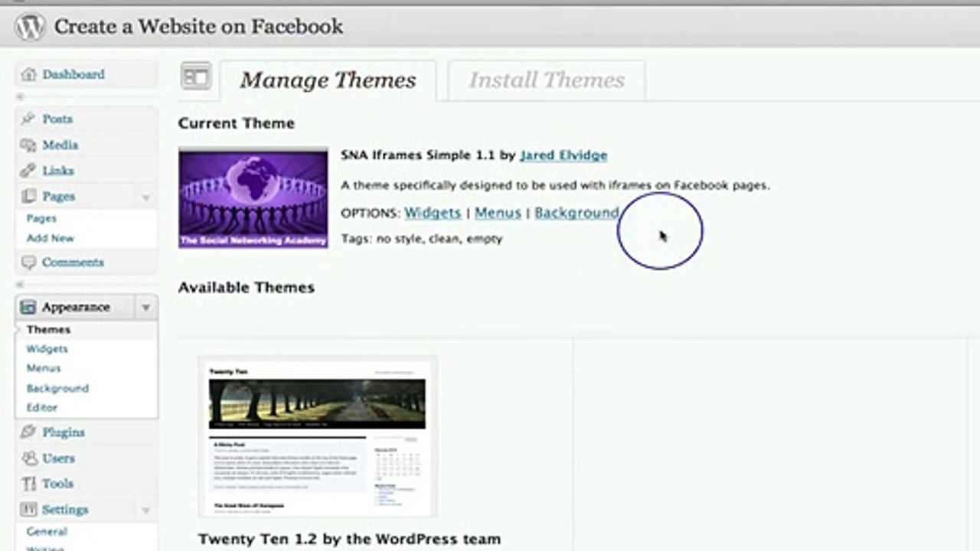This screenshot has height=551, width=980.
Task: Click the Users icon in sidebar
Action: click(x=29, y=458)
